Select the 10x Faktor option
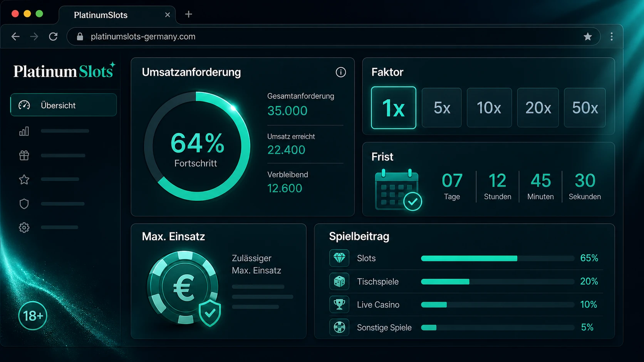This screenshot has height=362, width=644. (489, 108)
